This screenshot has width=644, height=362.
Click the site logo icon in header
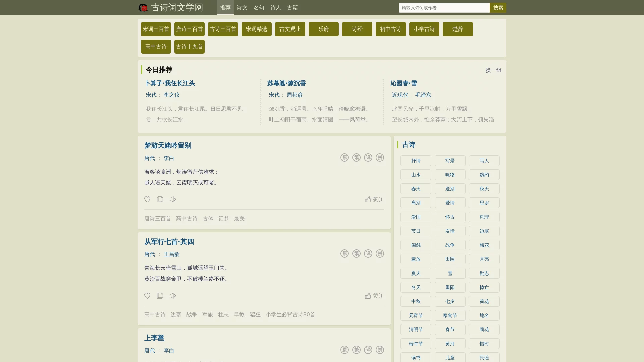coord(143,8)
